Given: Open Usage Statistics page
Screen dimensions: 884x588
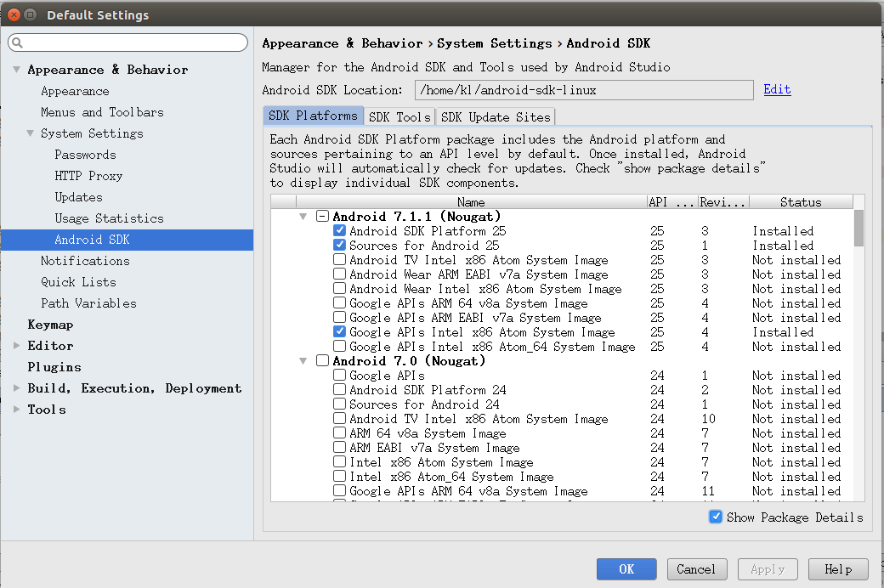Looking at the screenshot, I should point(109,218).
